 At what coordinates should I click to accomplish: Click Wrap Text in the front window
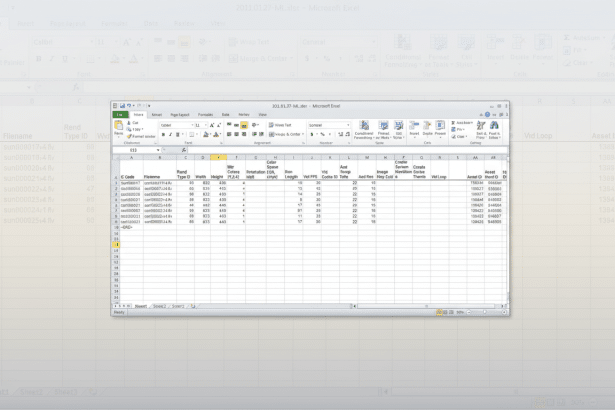click(280, 125)
